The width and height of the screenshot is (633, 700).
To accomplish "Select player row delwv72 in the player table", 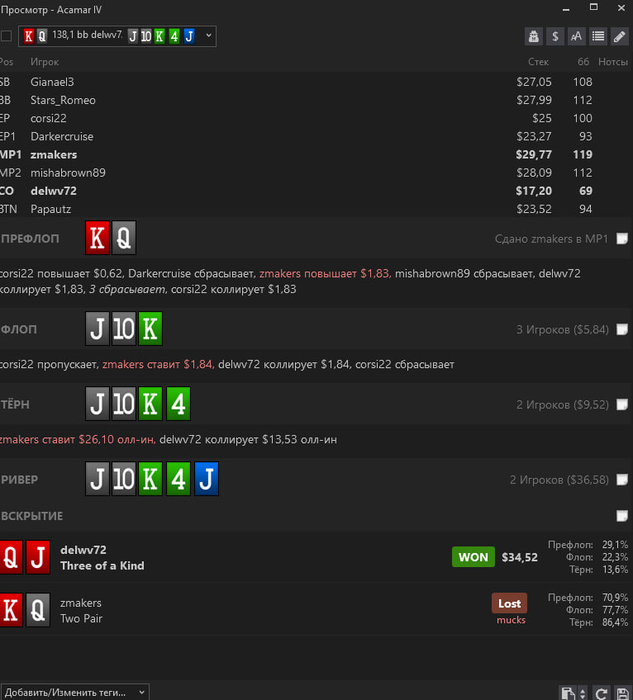I will [x=316, y=191].
